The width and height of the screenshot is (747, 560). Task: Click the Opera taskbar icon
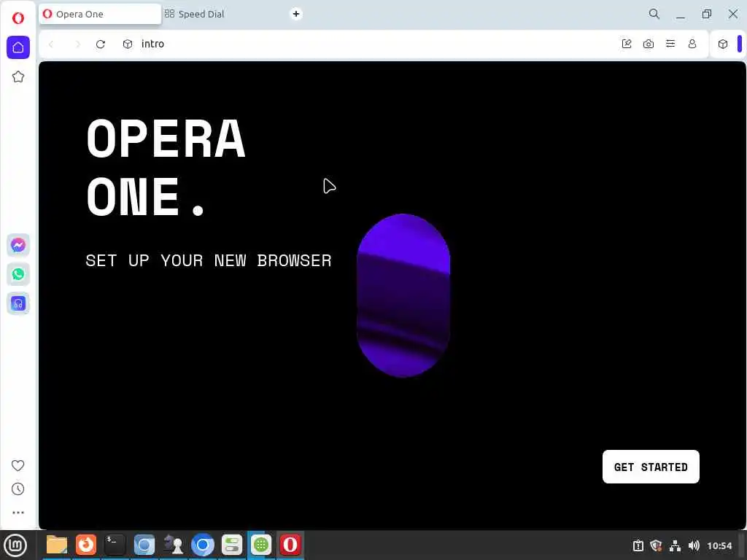(290, 545)
